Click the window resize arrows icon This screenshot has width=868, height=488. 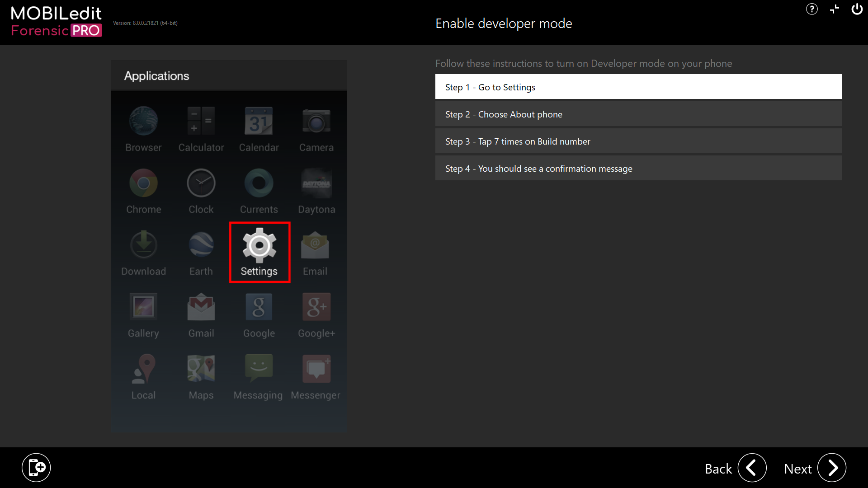(x=835, y=9)
